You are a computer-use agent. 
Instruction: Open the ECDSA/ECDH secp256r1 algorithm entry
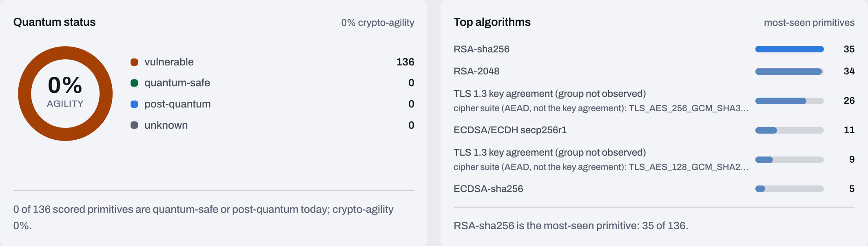coord(654,130)
